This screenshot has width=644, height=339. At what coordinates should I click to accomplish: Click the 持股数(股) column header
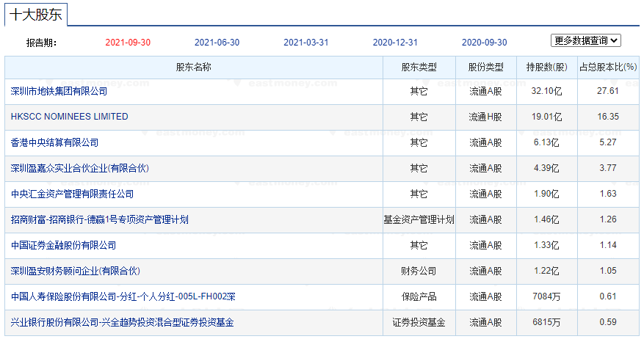[546, 68]
